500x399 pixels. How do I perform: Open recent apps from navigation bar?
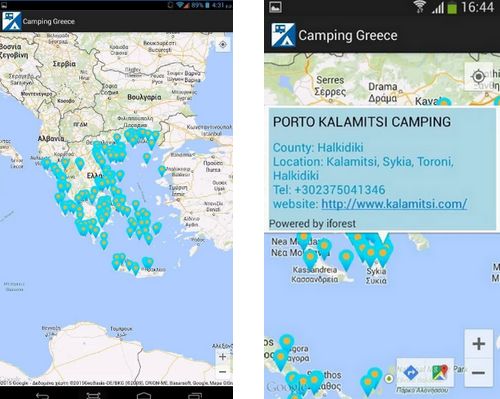[x=195, y=395]
